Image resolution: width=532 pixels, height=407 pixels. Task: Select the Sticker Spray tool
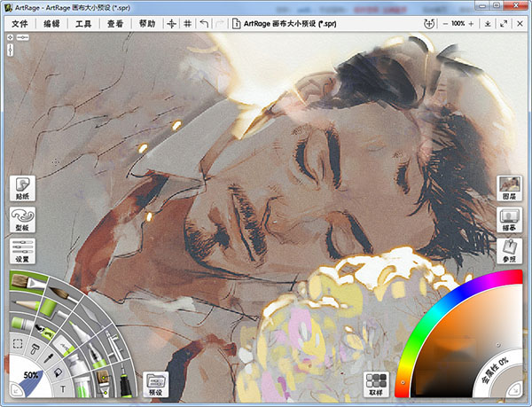coord(45,331)
